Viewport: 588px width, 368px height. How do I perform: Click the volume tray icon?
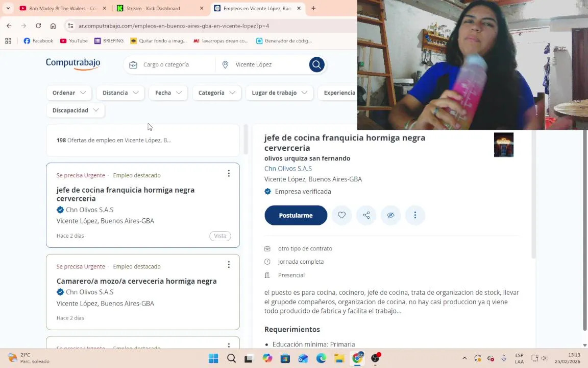[x=544, y=358]
